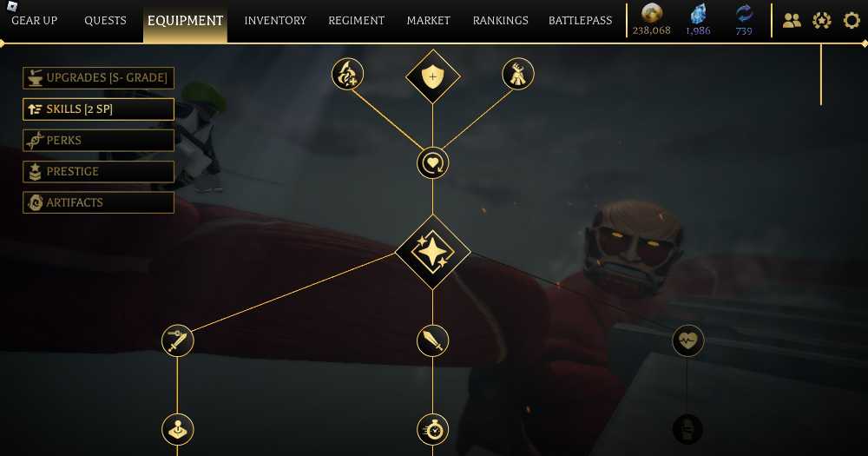868x456 pixels.
Task: Select the heart regeneration skill node
Action: pyautogui.click(x=432, y=163)
